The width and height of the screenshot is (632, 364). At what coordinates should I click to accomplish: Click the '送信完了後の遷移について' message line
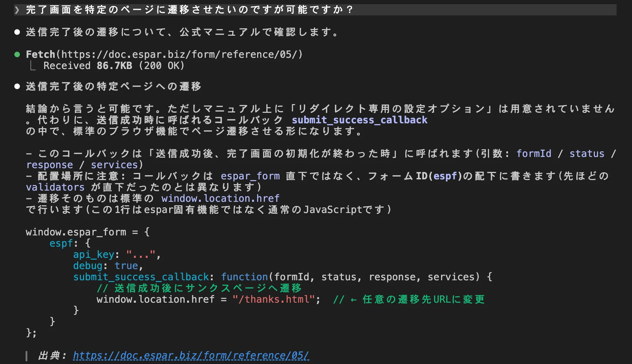tap(182, 32)
